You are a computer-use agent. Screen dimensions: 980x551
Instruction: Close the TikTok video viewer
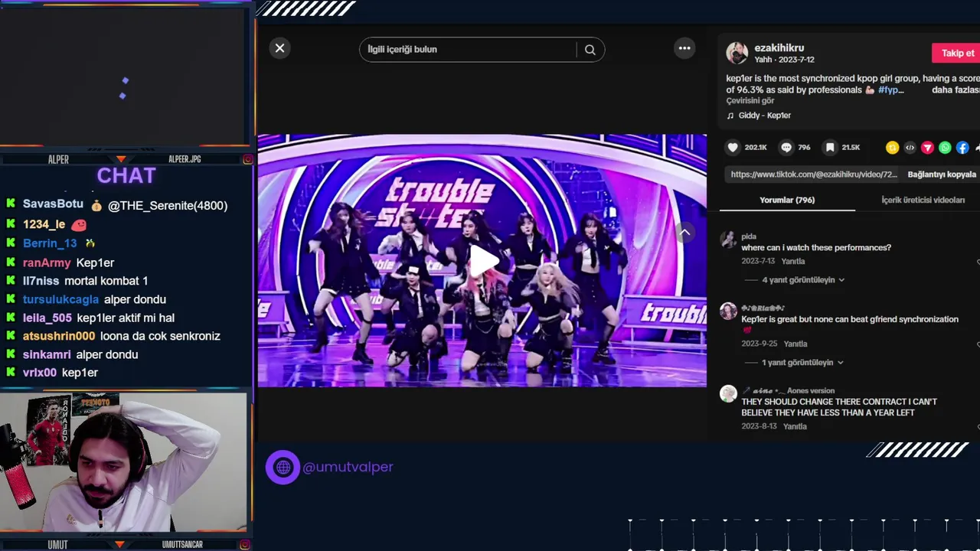279,48
